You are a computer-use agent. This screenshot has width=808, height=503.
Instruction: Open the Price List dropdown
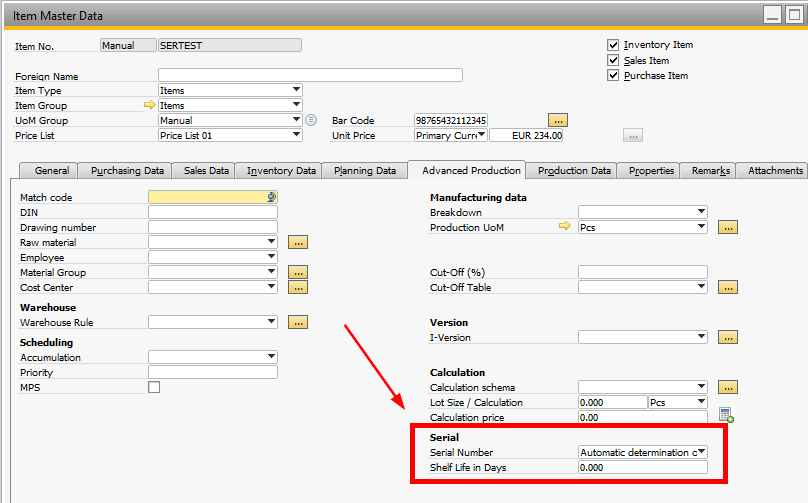296,135
